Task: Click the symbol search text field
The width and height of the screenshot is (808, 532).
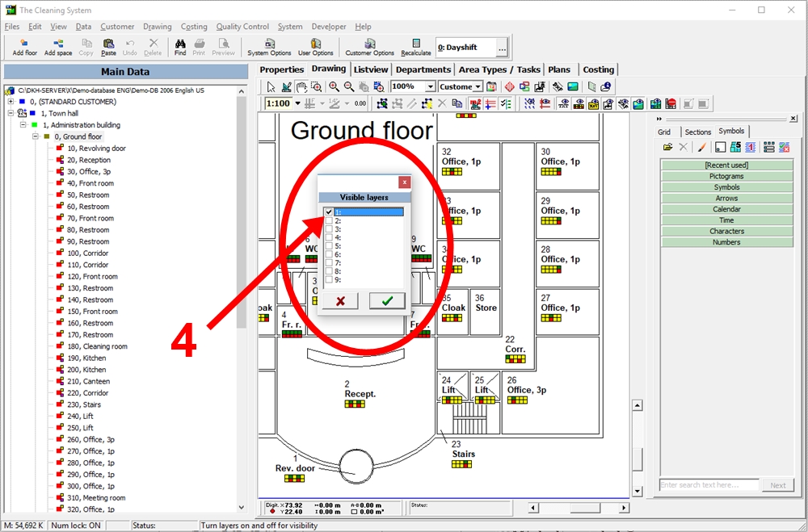Action: click(709, 485)
